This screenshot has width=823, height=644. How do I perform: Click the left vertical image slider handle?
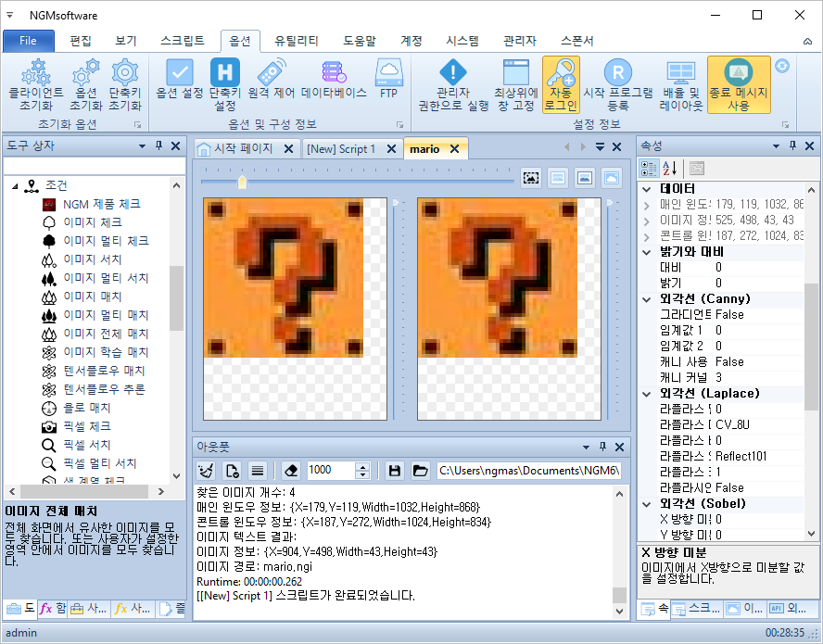(x=397, y=203)
